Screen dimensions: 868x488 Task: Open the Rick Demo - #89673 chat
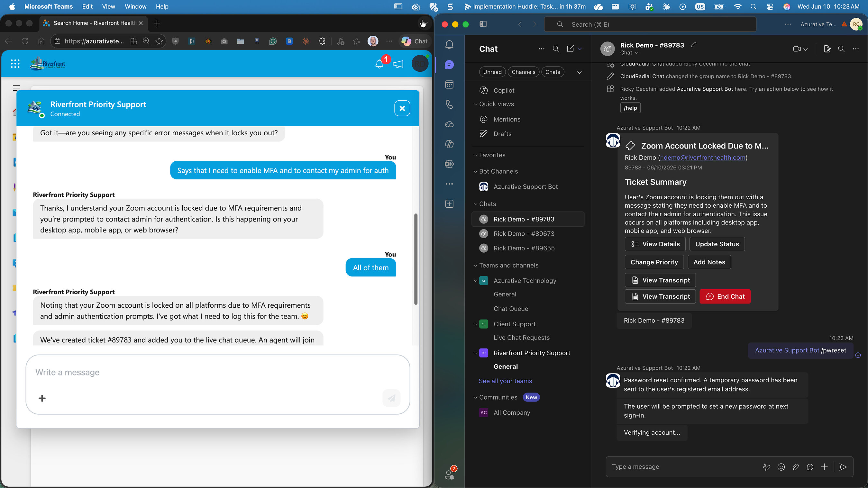(x=528, y=234)
